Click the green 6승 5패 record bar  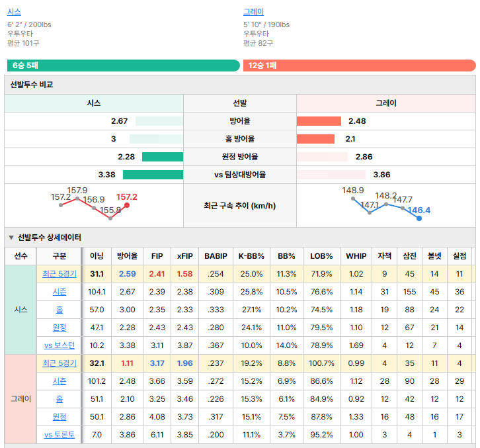click(x=124, y=66)
